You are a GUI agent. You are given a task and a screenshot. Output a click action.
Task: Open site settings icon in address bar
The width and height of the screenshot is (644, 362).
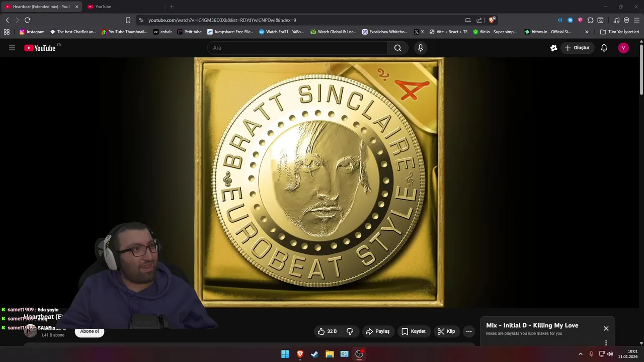pyautogui.click(x=141, y=20)
